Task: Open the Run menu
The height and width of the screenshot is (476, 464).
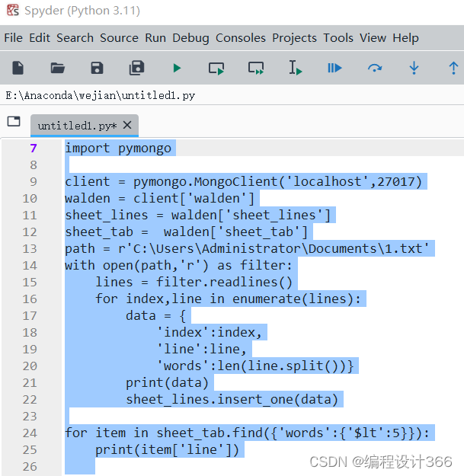Action: tap(155, 38)
